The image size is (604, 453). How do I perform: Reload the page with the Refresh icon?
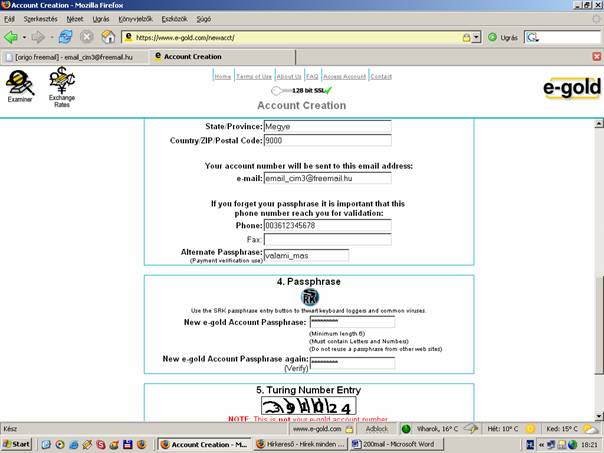click(65, 37)
